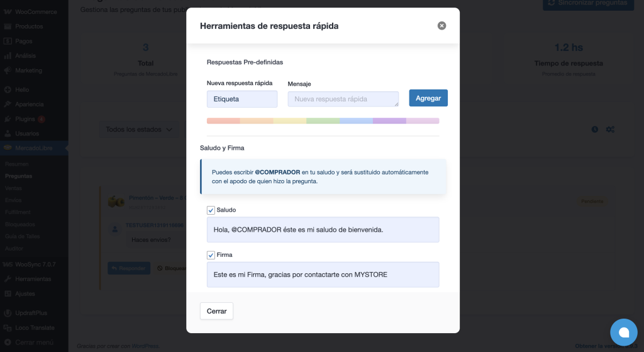Click the WooSync 7.0.7 icon
The image size is (644, 352).
click(8, 264)
